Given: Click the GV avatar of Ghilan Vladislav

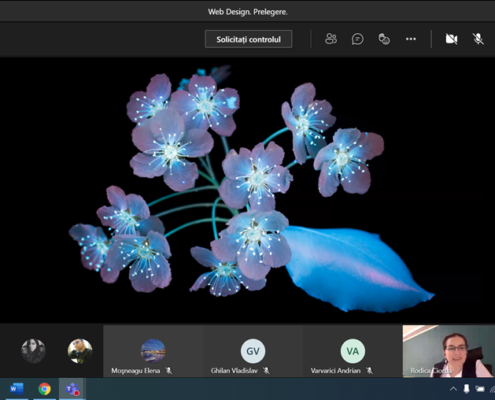Looking at the screenshot, I should pos(253,351).
